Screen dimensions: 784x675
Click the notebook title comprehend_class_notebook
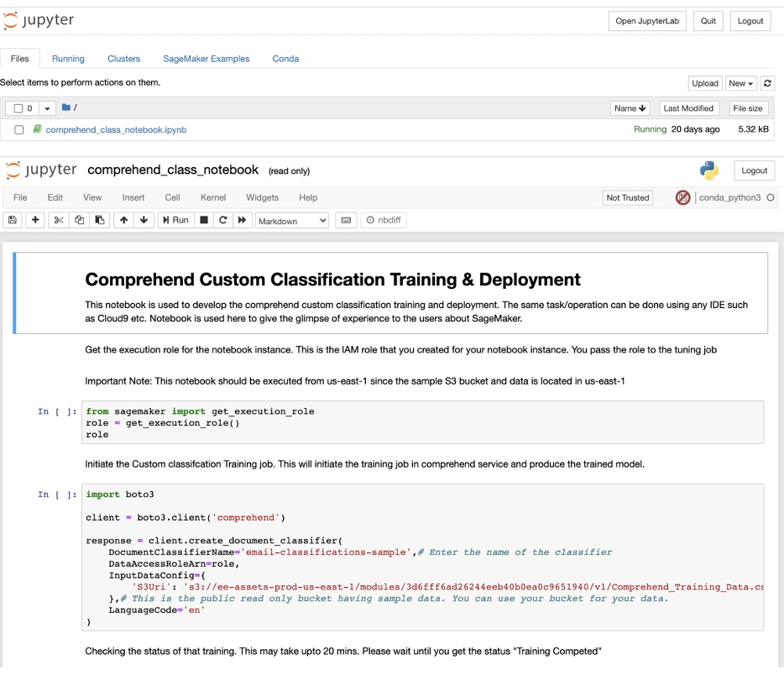(x=173, y=170)
